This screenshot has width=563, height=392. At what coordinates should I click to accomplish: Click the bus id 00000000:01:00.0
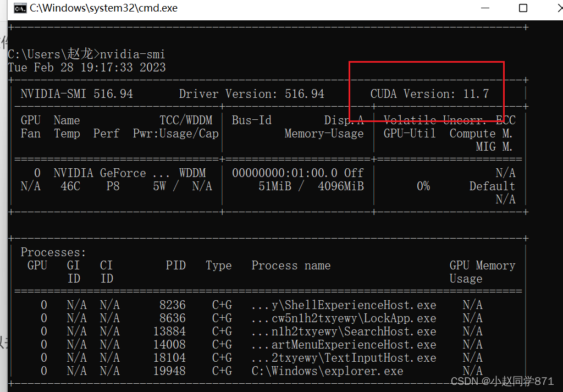pyautogui.click(x=285, y=173)
